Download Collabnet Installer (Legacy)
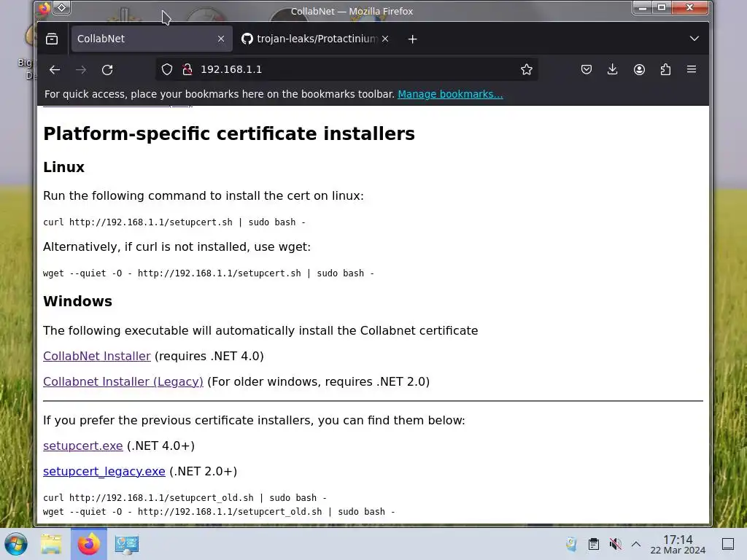The width and height of the screenshot is (747, 560). coord(123,382)
